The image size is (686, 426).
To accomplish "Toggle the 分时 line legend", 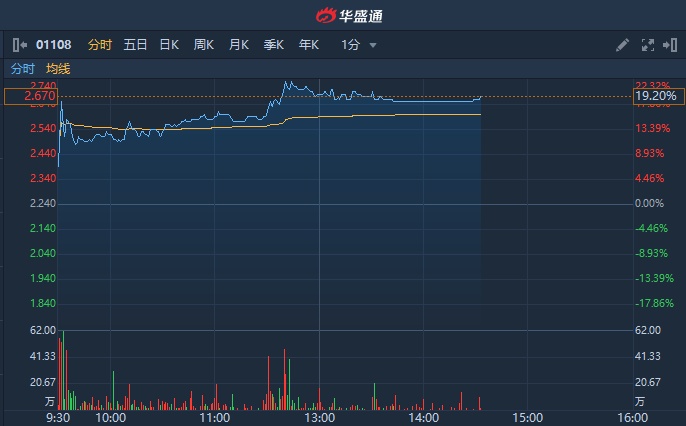I will pos(22,69).
